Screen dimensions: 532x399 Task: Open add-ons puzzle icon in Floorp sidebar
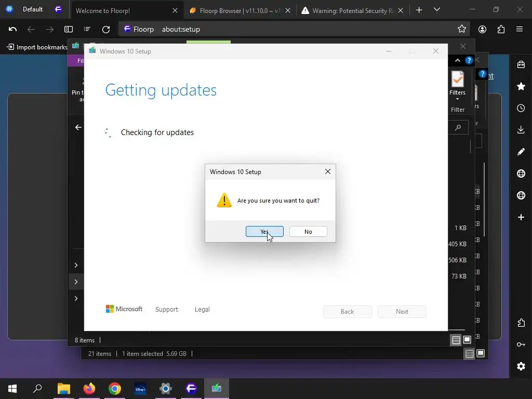click(521, 323)
